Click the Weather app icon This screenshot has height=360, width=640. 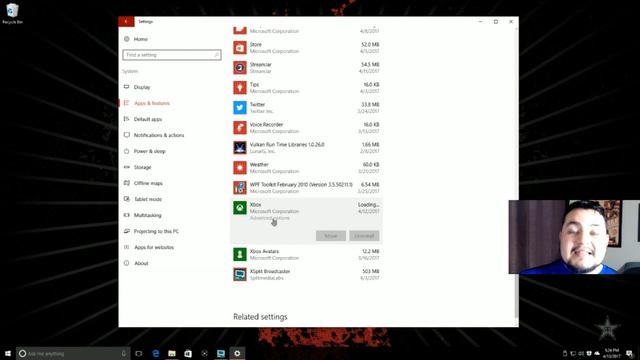point(240,168)
